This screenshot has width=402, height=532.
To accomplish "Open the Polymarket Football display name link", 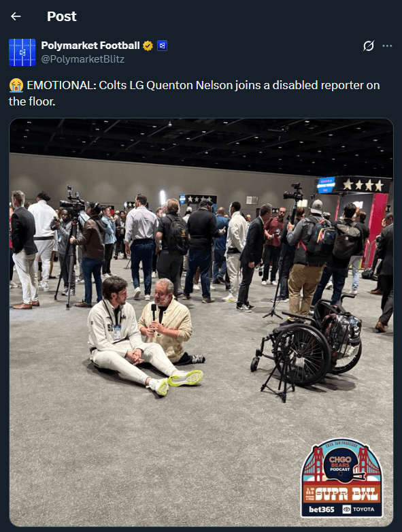I will tap(90, 46).
